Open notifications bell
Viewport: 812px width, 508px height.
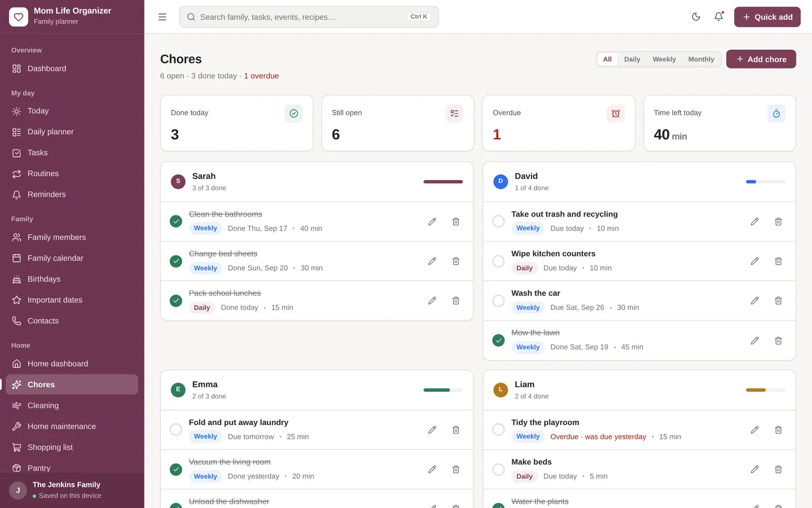[719, 17]
